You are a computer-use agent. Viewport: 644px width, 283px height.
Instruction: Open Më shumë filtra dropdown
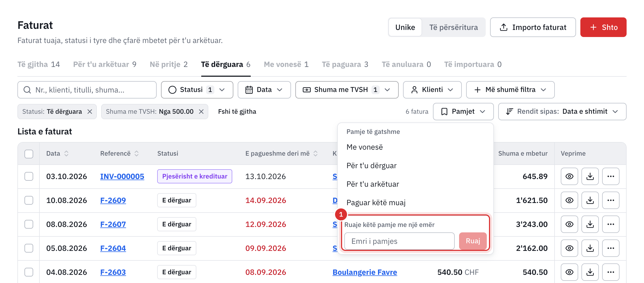click(510, 90)
